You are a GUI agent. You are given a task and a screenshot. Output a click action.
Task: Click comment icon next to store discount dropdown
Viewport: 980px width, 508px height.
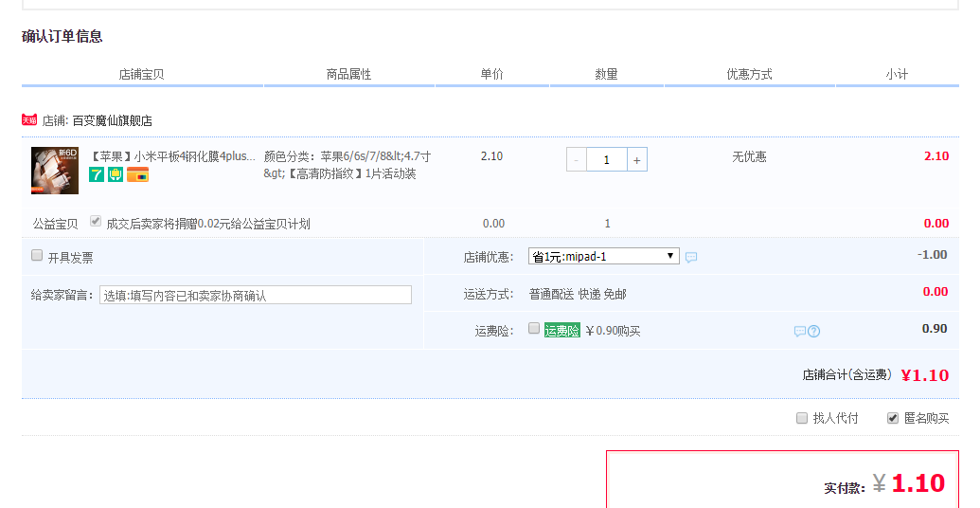691,257
